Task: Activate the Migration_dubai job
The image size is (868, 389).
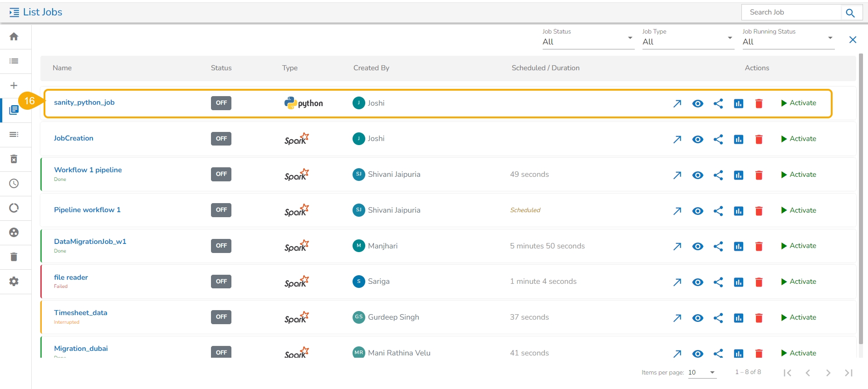Action: pos(798,353)
